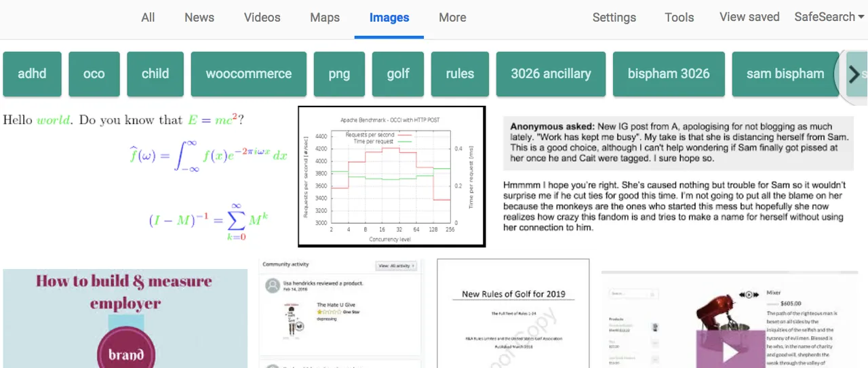
Task: Open the Settings menu
Action: (614, 18)
